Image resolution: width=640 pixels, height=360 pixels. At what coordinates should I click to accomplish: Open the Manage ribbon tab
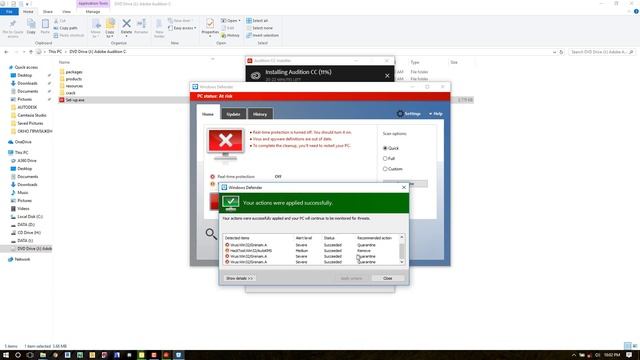click(x=93, y=12)
